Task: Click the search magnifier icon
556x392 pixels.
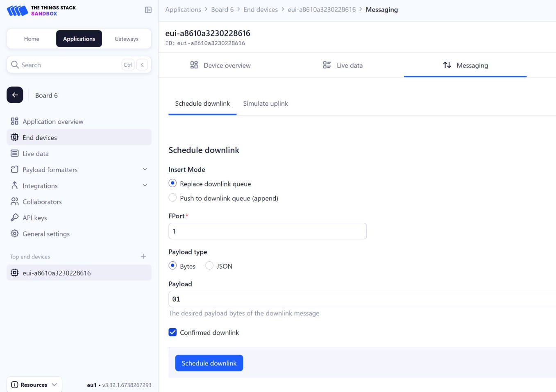Action: [15, 65]
